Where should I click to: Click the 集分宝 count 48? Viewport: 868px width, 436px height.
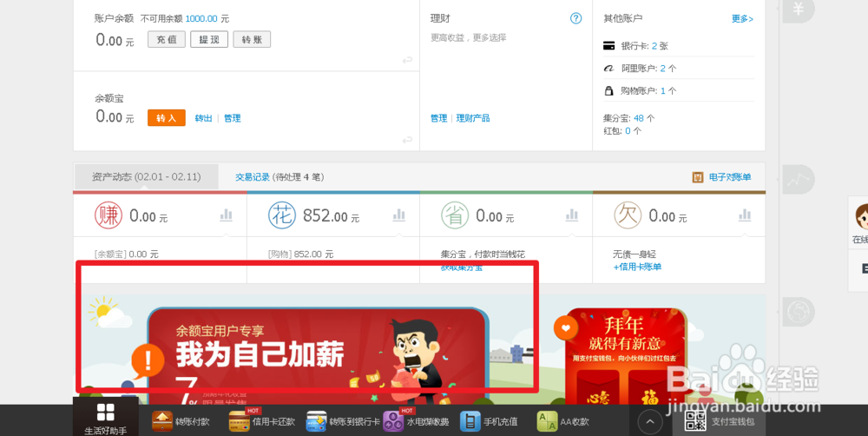[x=639, y=118]
